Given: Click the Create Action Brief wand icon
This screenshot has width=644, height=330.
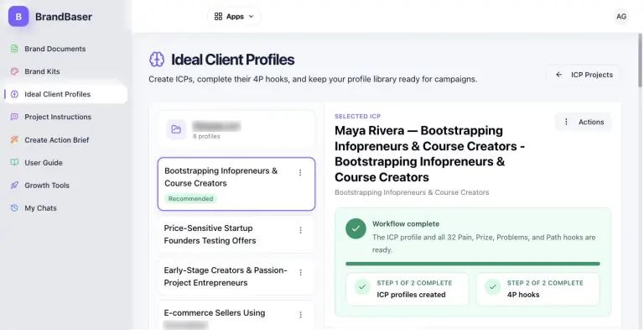Looking at the screenshot, I should (x=14, y=140).
